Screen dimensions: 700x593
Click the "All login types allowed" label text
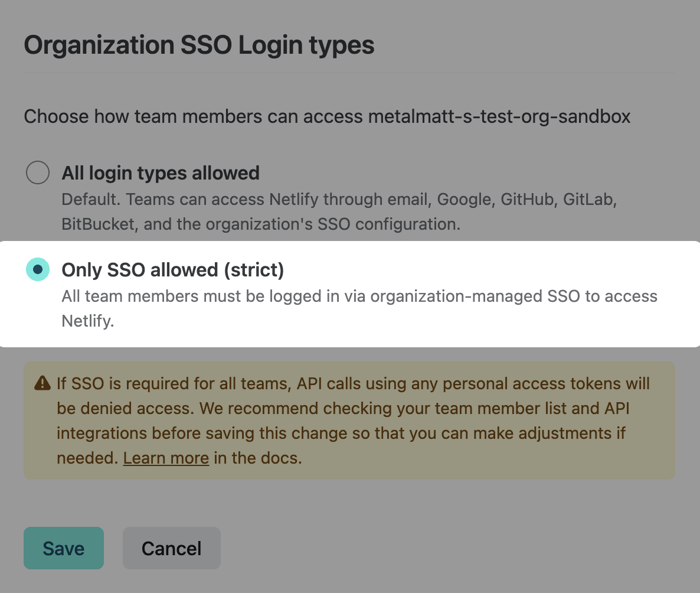(161, 173)
